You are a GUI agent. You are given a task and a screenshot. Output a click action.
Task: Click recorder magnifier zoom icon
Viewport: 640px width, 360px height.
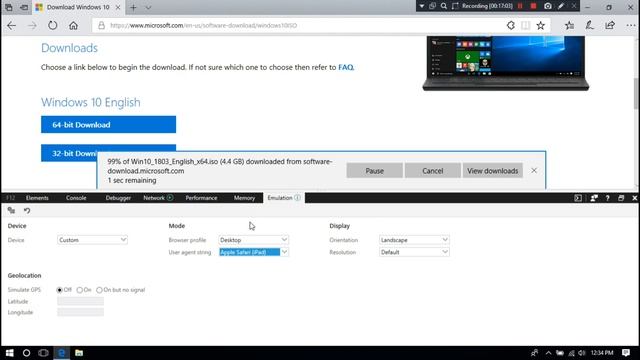(x=444, y=6)
